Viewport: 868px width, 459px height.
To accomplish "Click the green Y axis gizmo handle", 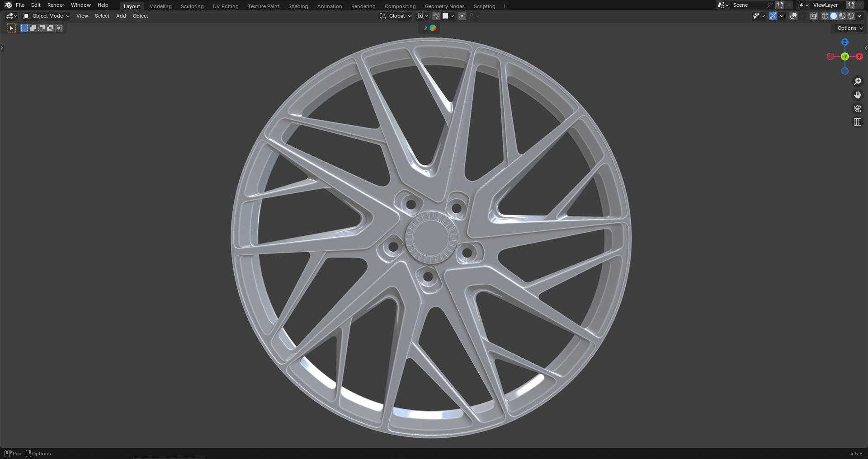I will pyautogui.click(x=845, y=56).
